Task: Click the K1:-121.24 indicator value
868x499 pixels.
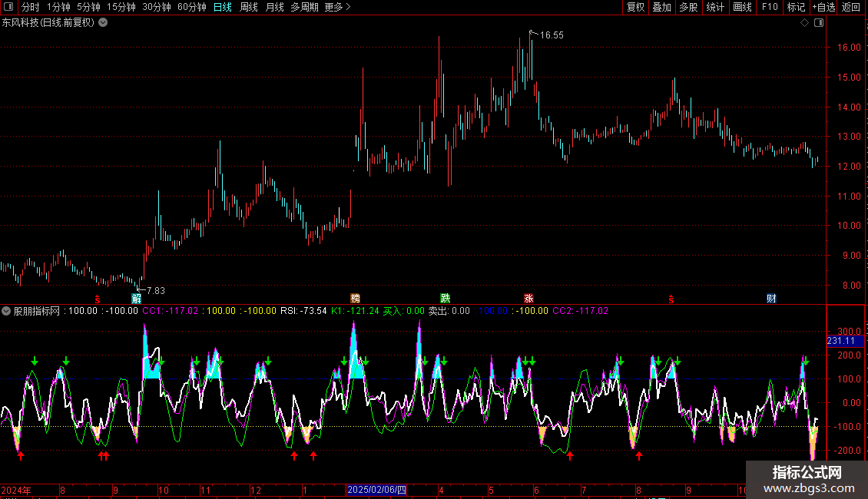Action: pos(355,311)
